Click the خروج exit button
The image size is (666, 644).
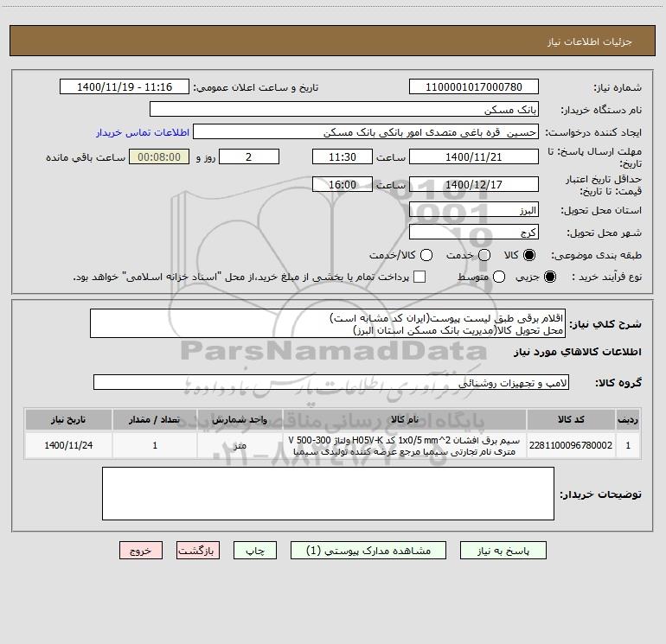(141, 551)
